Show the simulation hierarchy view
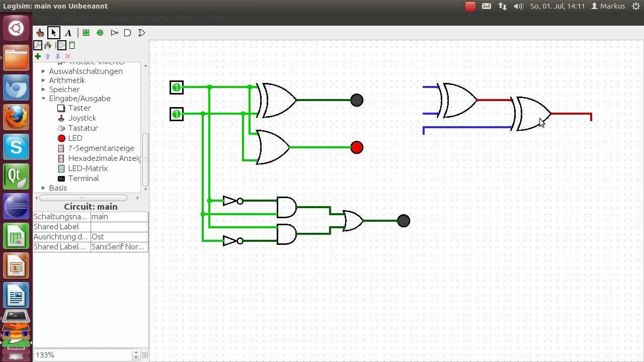 click(x=48, y=45)
